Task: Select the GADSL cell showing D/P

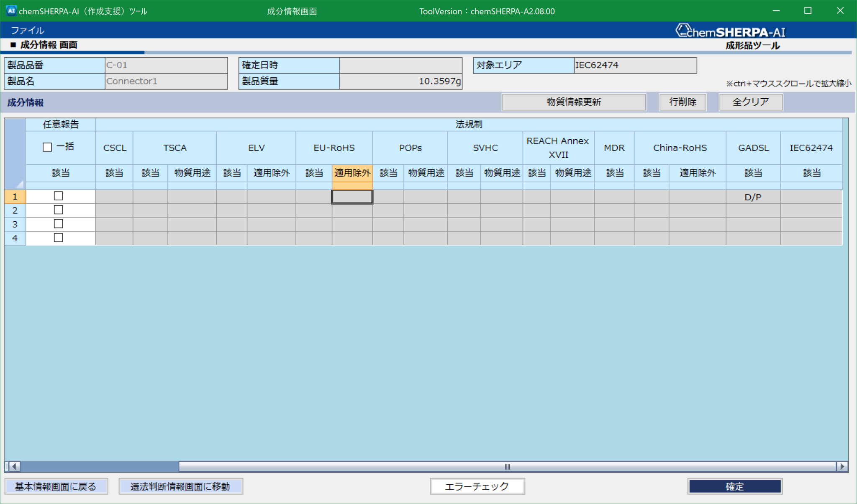Action: pyautogui.click(x=752, y=197)
